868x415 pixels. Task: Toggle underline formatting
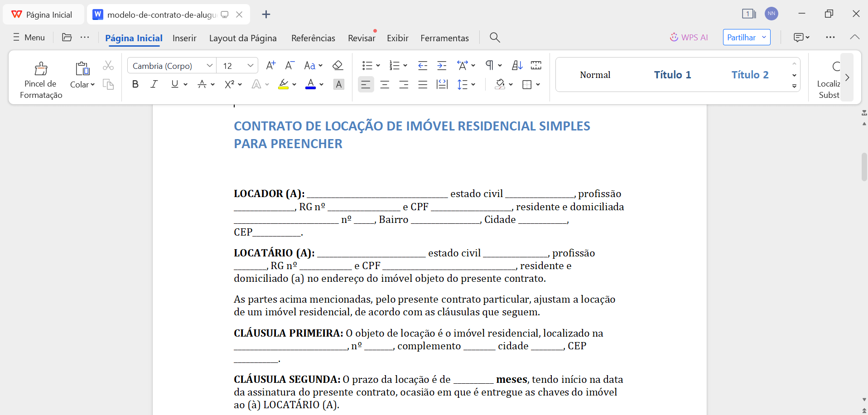[x=174, y=84]
